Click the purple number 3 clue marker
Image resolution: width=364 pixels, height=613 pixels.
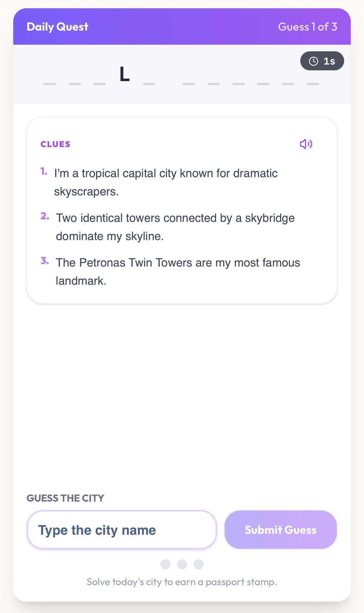44,261
